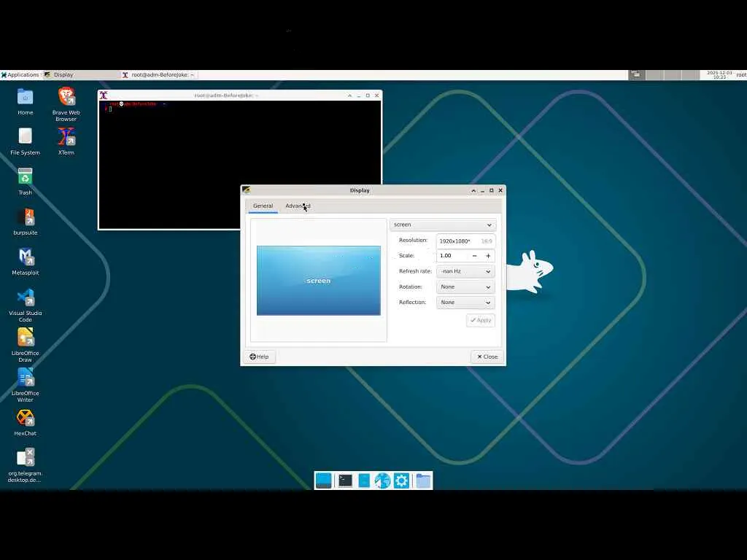Expand the screen output dropdown
Viewport: 747px width, 560px height.
coord(443,225)
